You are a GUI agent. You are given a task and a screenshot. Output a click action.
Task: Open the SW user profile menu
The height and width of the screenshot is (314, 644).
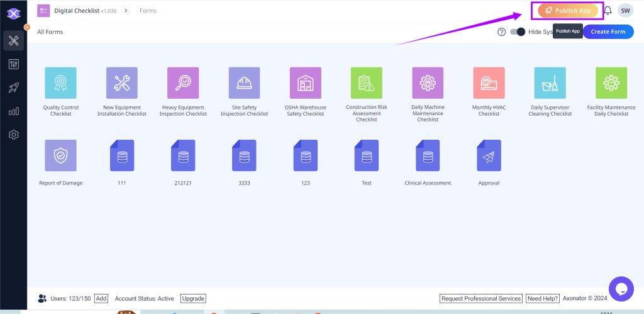pyautogui.click(x=625, y=11)
